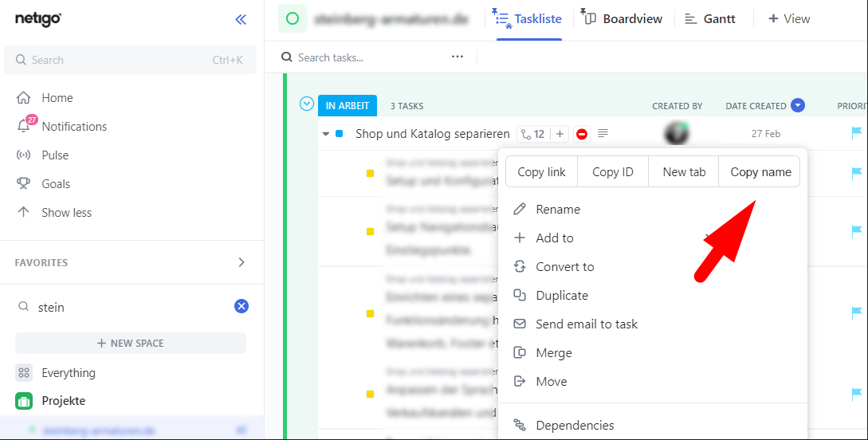Click the green circle space status icon
Image resolution: width=868 pixels, height=440 pixels.
pyautogui.click(x=293, y=18)
